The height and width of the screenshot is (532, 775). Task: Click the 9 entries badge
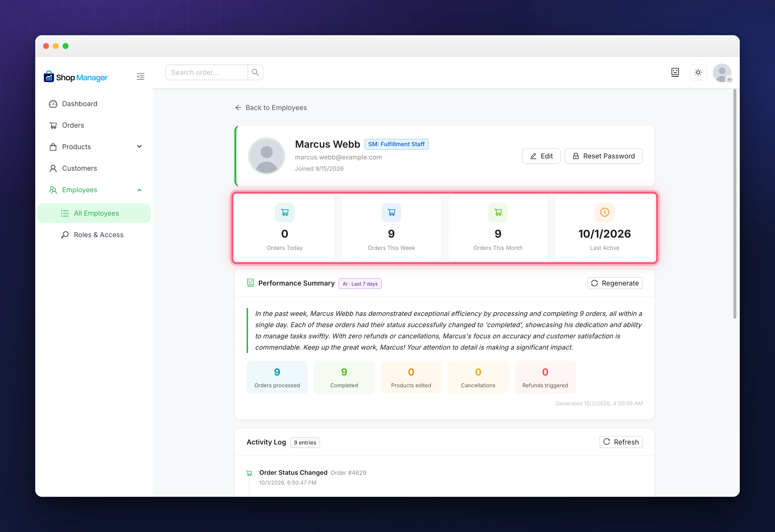(305, 443)
